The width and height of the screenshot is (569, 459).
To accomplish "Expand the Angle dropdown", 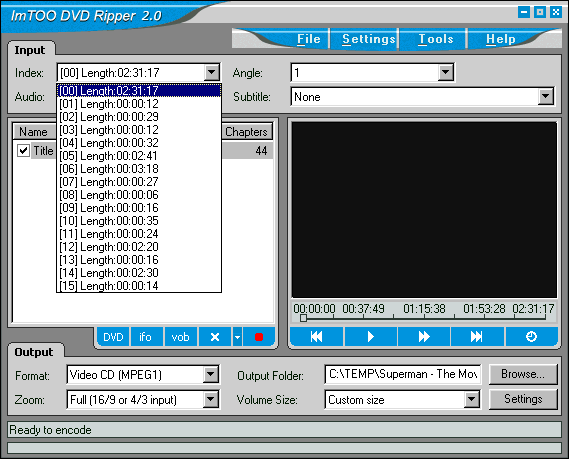I will tap(446, 73).
